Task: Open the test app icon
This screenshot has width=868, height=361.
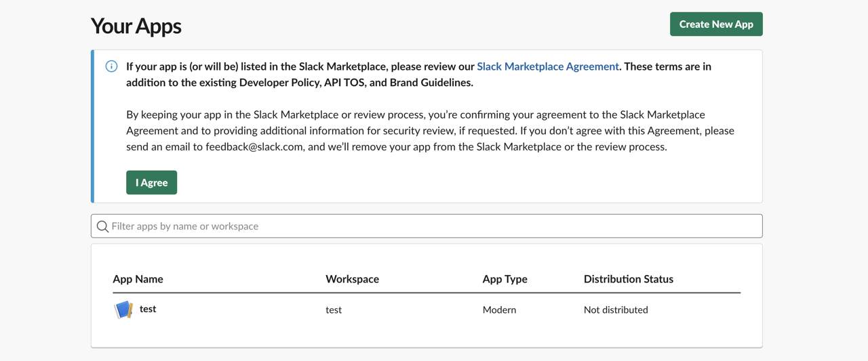Action: 123,310
